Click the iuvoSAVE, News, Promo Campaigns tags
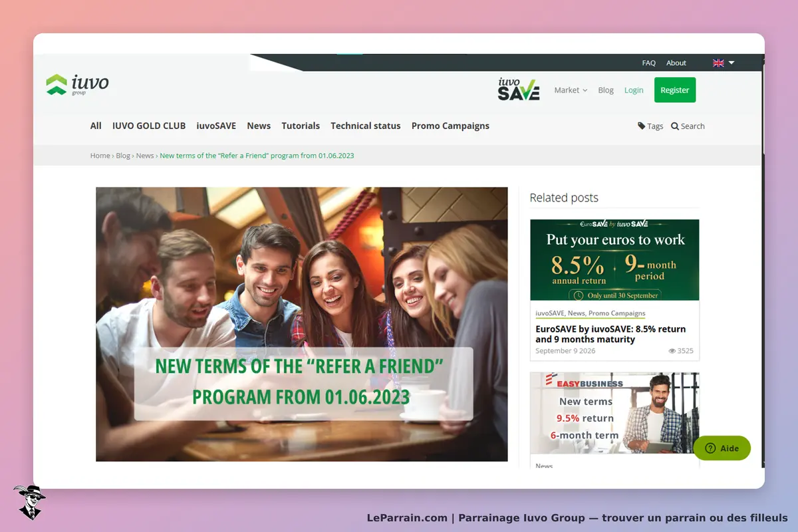 [591, 313]
